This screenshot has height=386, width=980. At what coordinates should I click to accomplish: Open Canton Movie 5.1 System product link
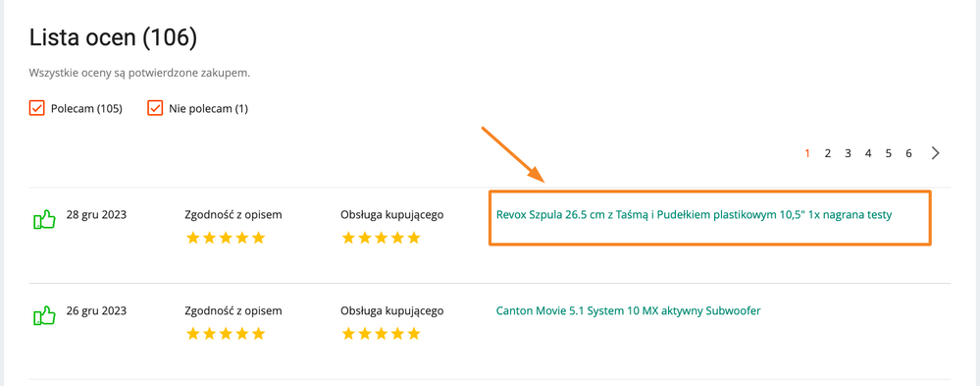click(628, 310)
